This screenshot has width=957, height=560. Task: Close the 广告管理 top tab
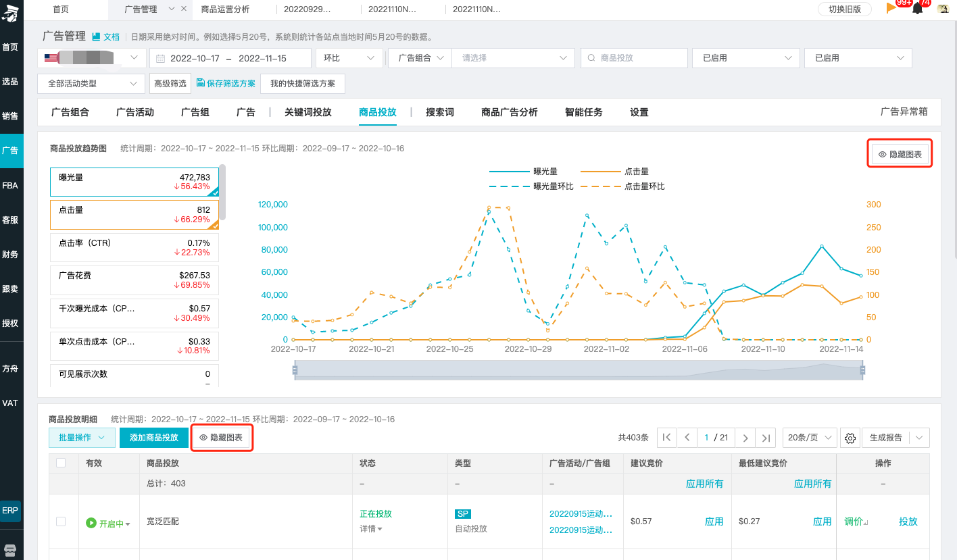(184, 9)
